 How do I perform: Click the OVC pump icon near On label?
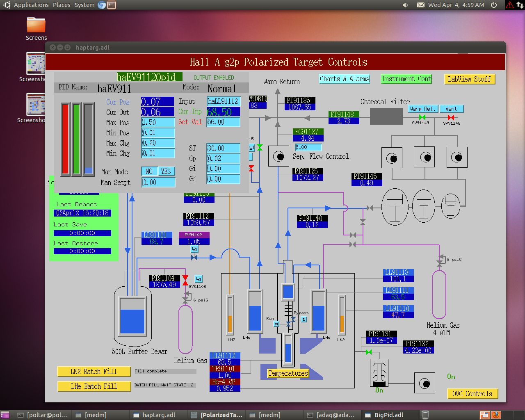(x=425, y=384)
